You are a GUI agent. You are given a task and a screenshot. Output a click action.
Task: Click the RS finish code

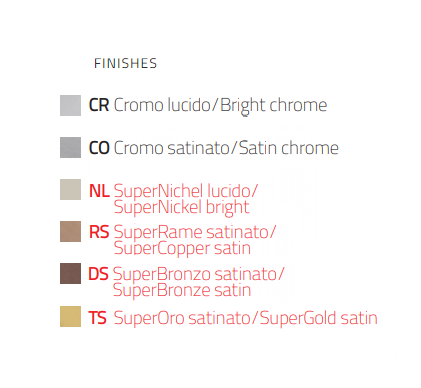(99, 232)
